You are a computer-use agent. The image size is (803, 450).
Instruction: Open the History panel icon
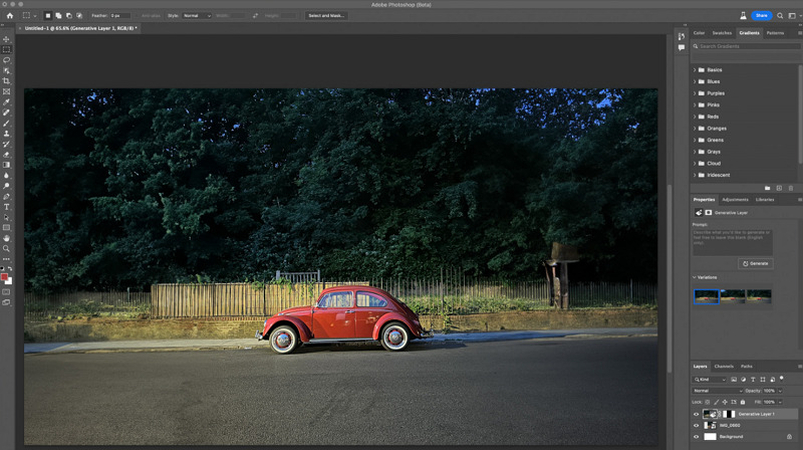pyautogui.click(x=681, y=36)
